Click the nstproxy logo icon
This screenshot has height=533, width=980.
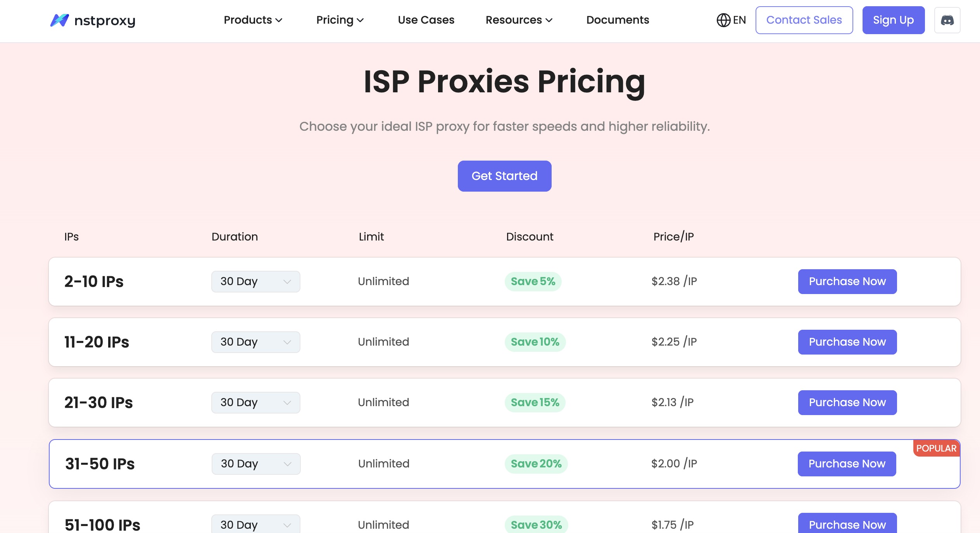(60, 20)
